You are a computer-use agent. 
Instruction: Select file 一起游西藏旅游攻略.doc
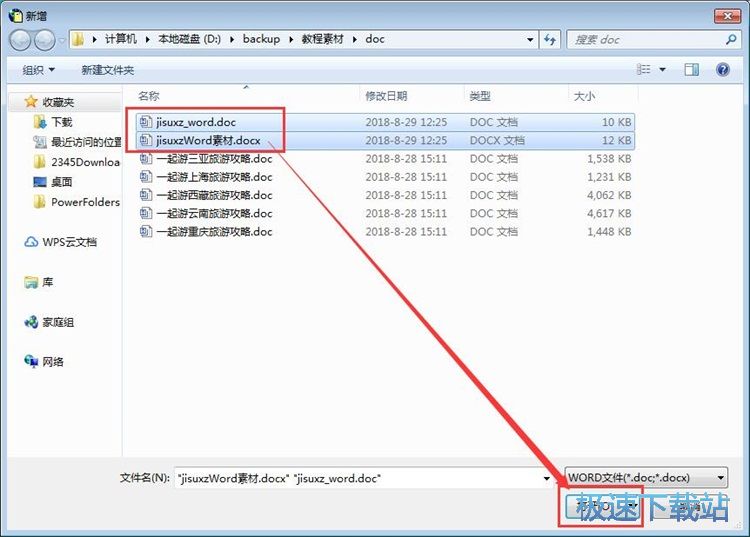386,195
